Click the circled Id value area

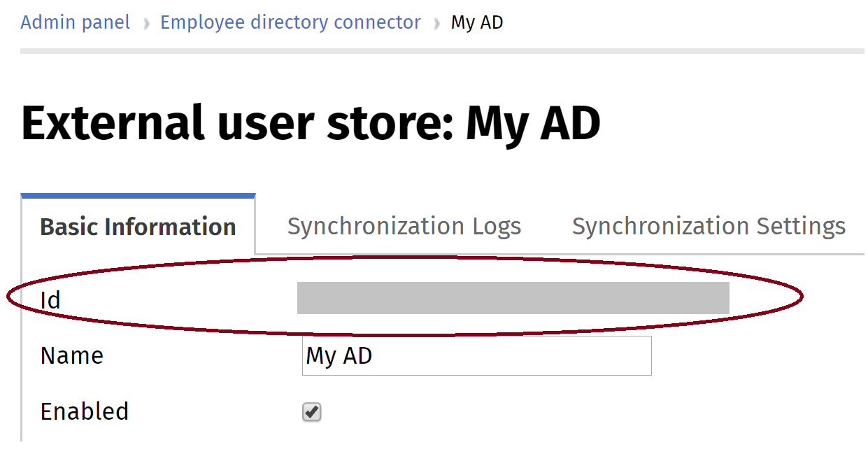coord(513,298)
